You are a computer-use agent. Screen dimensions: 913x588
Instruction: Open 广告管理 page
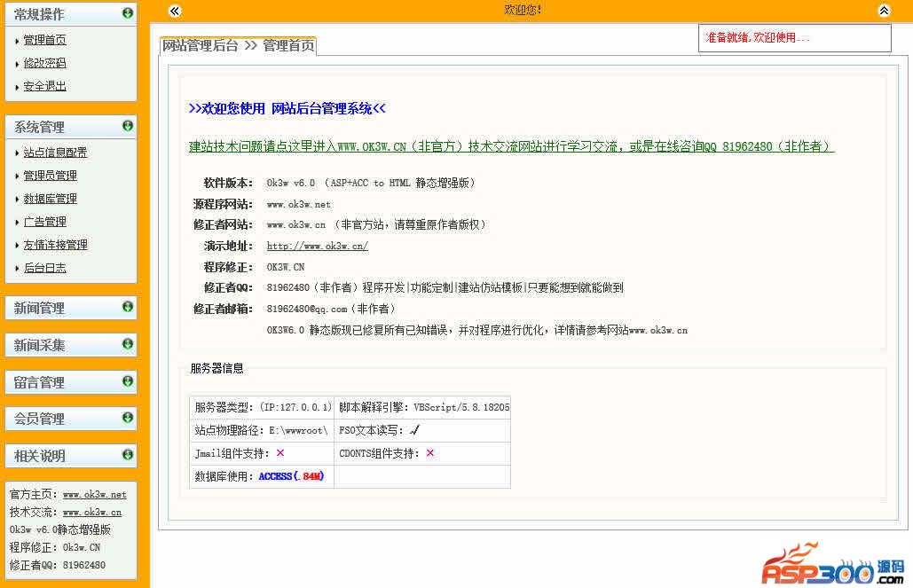(x=44, y=222)
